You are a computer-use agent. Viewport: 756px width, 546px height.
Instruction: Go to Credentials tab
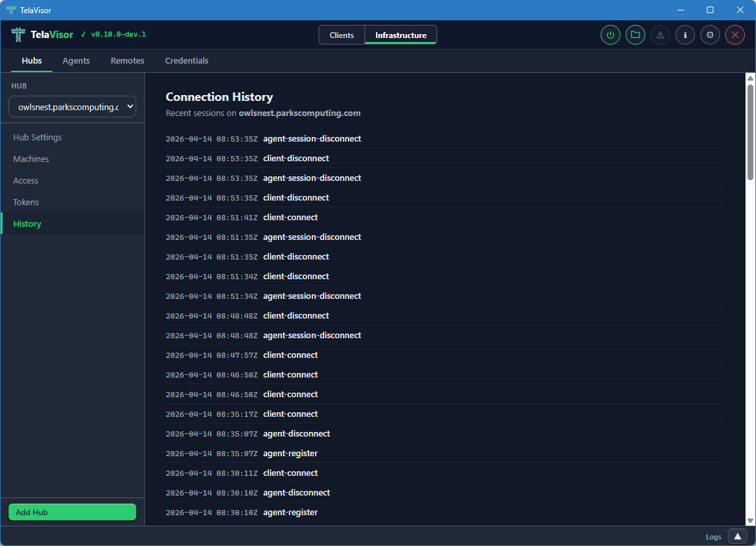pos(187,60)
